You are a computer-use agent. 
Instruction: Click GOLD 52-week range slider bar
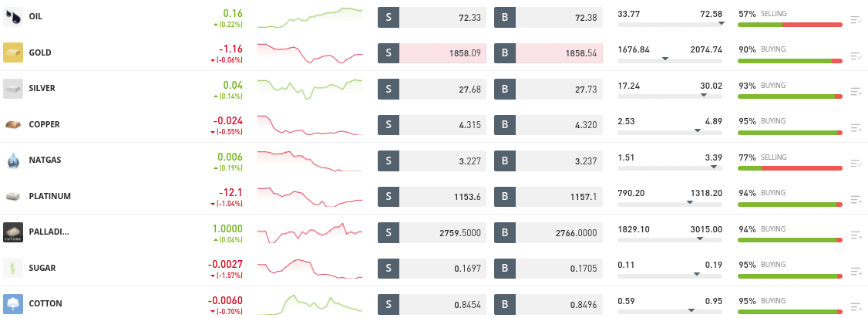670,60
